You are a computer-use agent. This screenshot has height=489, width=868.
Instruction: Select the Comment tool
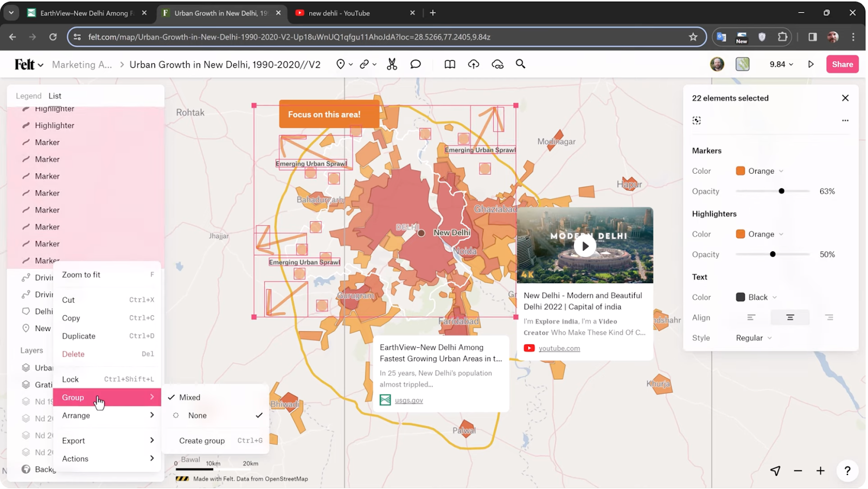click(x=416, y=64)
